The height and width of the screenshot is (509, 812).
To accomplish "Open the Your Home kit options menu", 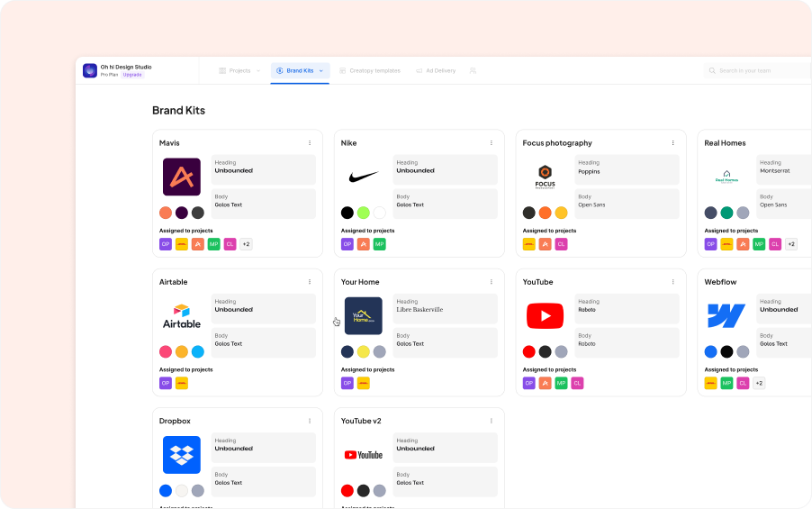I will (x=492, y=282).
